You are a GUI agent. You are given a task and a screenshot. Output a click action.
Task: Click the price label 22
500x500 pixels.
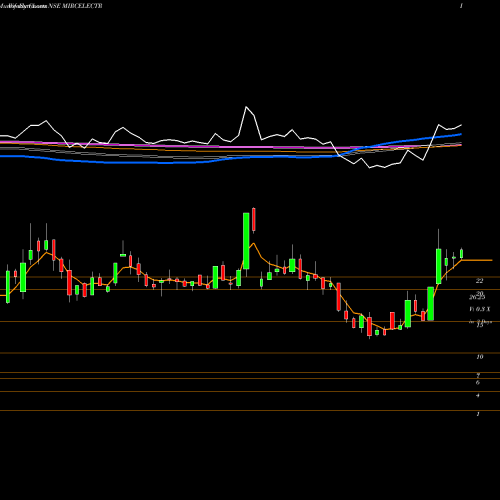(x=479, y=281)
